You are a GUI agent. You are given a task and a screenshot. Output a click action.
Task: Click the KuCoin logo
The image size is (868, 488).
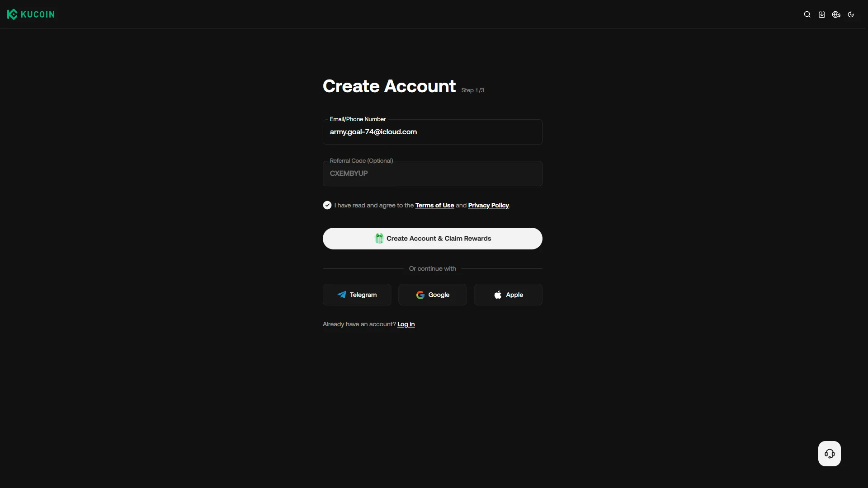coord(31,14)
